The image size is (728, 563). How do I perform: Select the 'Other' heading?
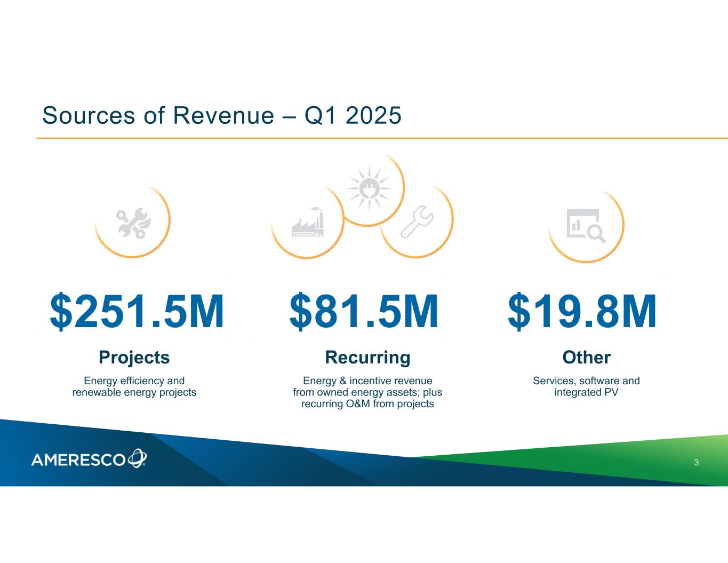(586, 357)
